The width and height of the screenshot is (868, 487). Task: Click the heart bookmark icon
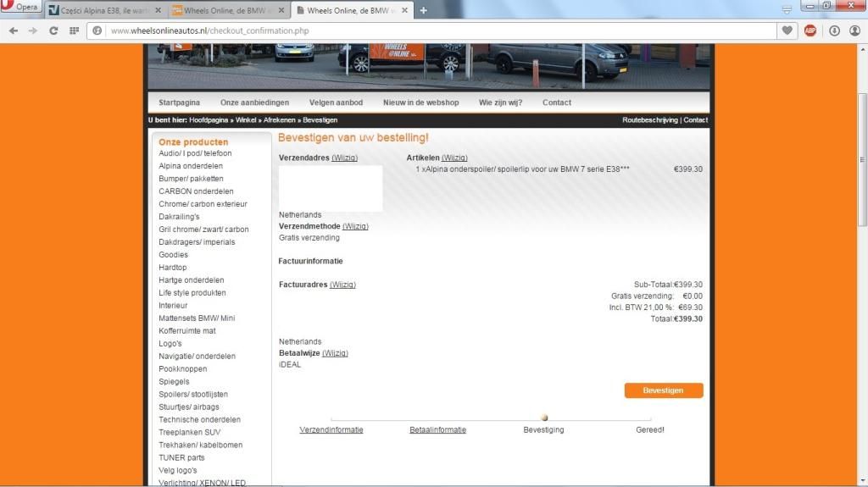(788, 30)
